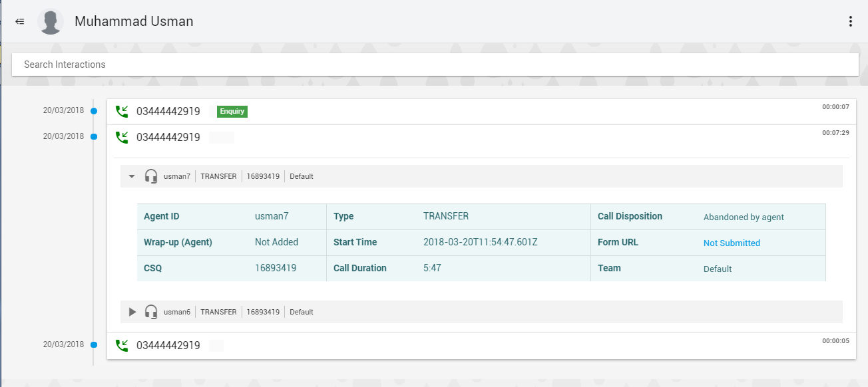This screenshot has height=387, width=868.
Task: Click the 00:00:07 call duration
Action: (x=835, y=107)
